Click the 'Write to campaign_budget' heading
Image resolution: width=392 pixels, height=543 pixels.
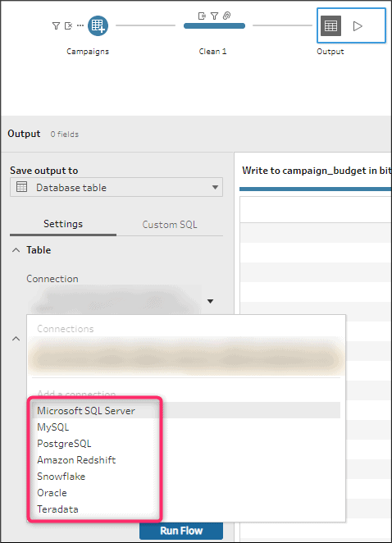[x=317, y=171]
